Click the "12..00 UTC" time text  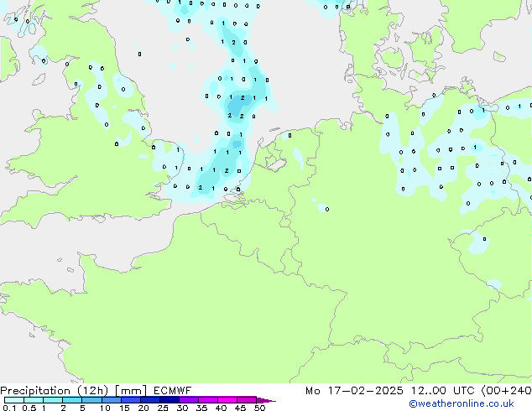(x=442, y=391)
